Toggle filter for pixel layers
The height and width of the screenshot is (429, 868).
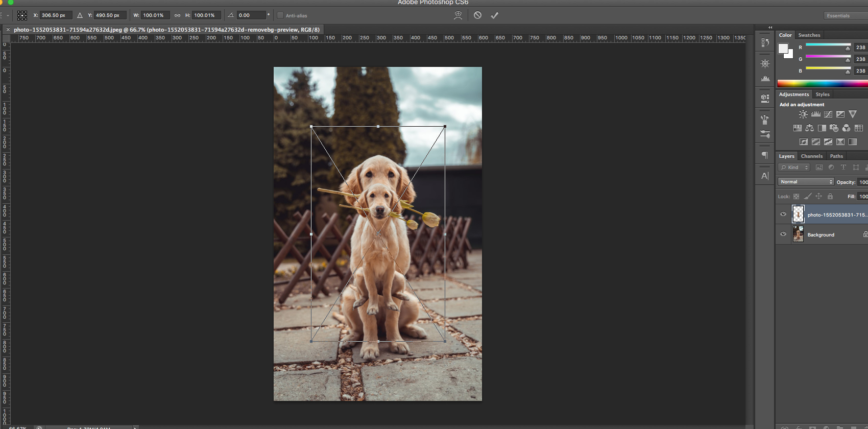pos(819,168)
